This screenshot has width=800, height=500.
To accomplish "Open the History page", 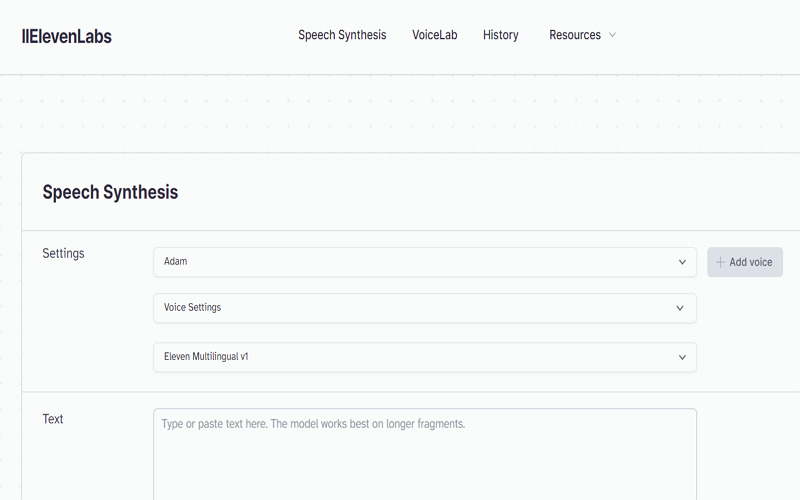I will 501,35.
